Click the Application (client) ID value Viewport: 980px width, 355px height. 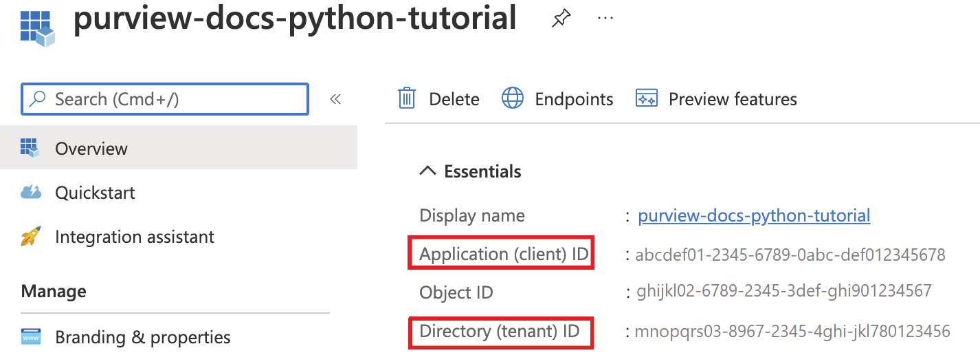(790, 255)
